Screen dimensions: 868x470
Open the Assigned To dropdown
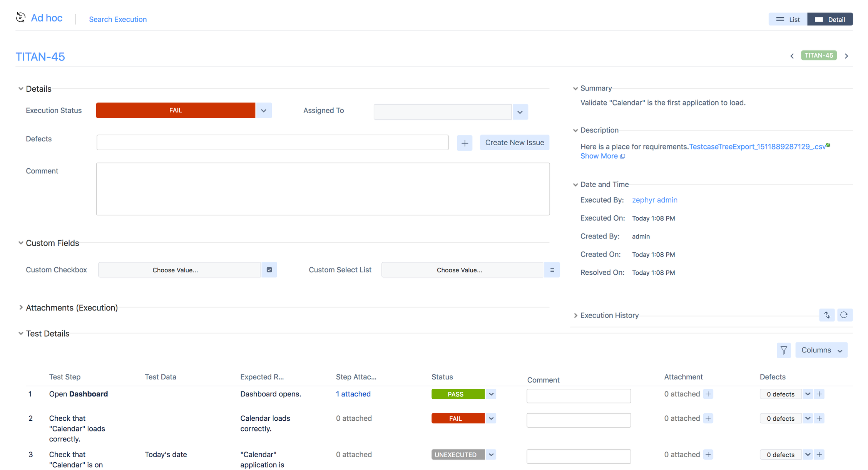click(520, 112)
